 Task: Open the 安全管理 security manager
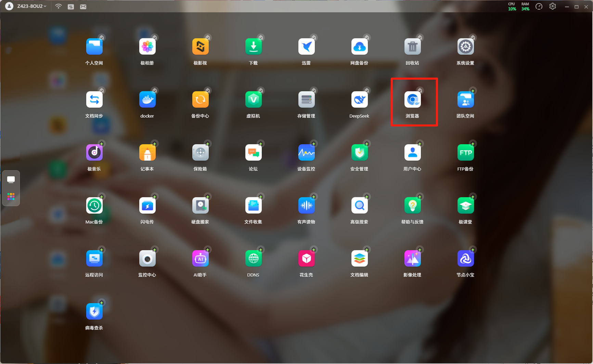360,152
